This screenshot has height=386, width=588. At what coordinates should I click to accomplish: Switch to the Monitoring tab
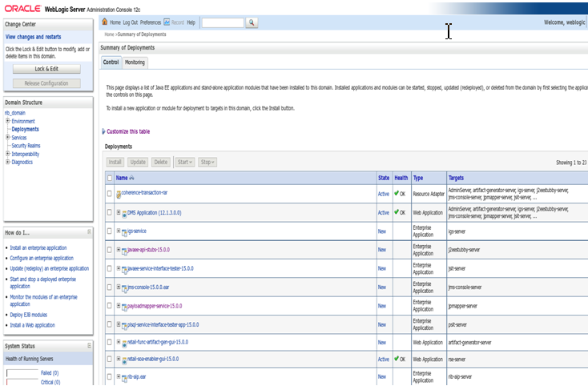(135, 62)
